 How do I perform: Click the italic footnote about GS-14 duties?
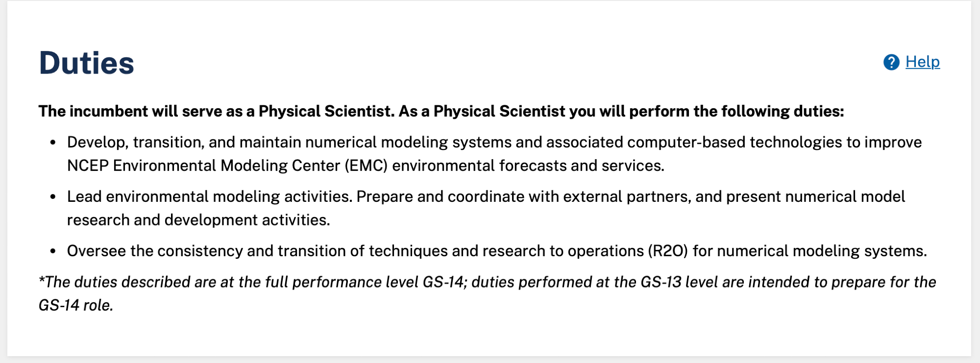tap(487, 282)
